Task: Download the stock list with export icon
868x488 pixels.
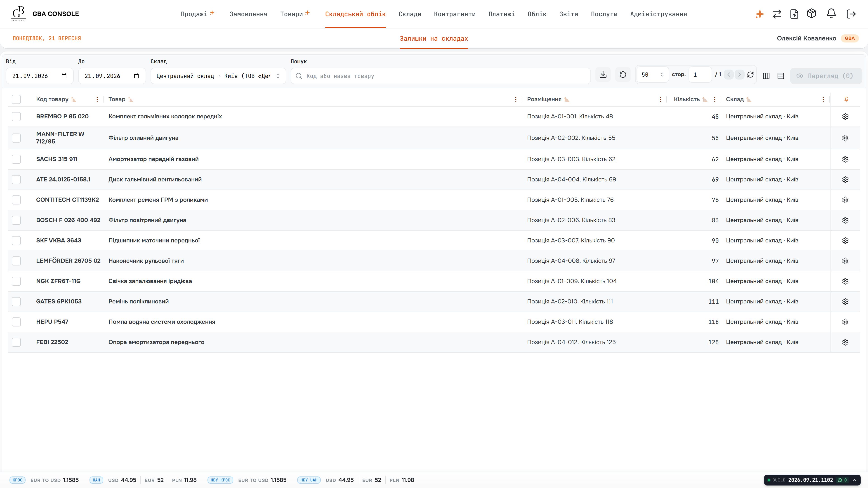Action: (x=603, y=75)
